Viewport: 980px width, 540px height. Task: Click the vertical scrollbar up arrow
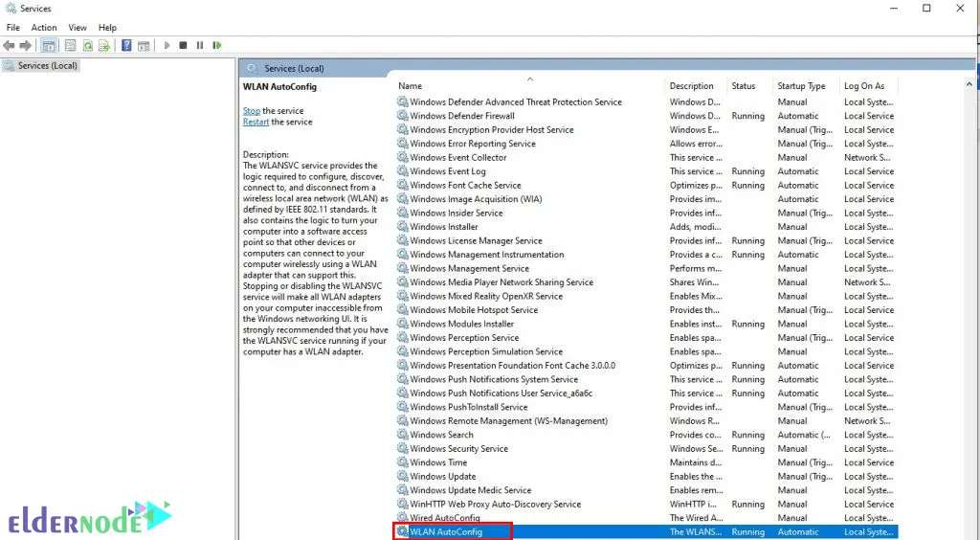click(x=969, y=83)
